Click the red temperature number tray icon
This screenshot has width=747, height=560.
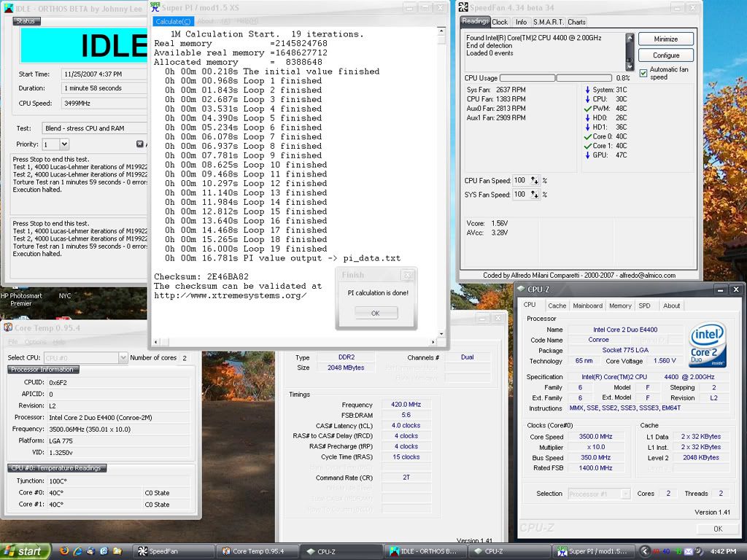click(x=656, y=551)
